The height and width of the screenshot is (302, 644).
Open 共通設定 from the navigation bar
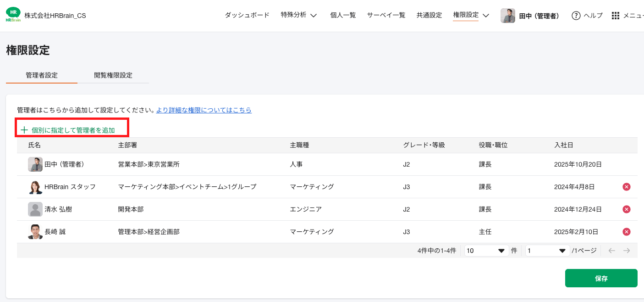tap(429, 15)
